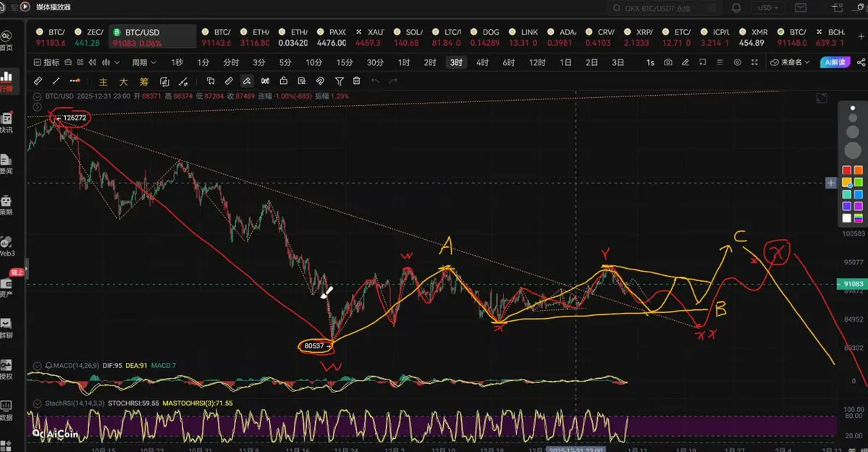868x452 pixels.
Task: Pick the smallest brush size dot
Action: [x=853, y=108]
